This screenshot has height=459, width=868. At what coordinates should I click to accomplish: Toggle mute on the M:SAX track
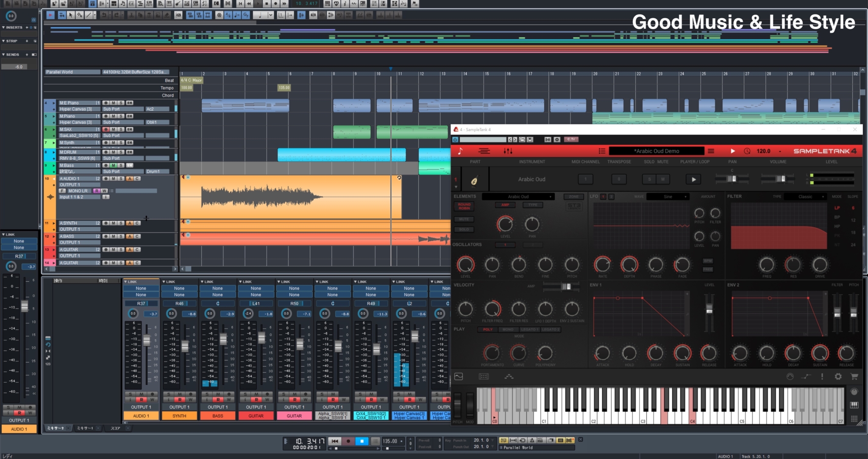(x=113, y=129)
